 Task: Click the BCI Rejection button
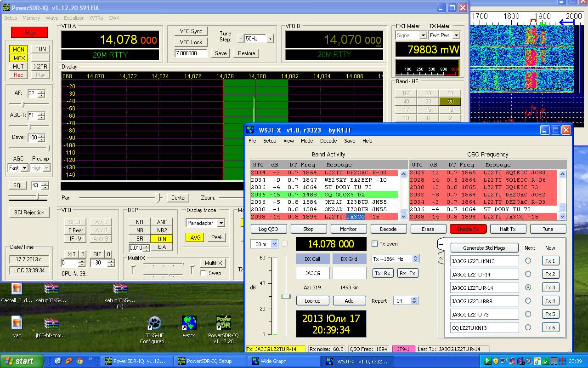coord(29,213)
